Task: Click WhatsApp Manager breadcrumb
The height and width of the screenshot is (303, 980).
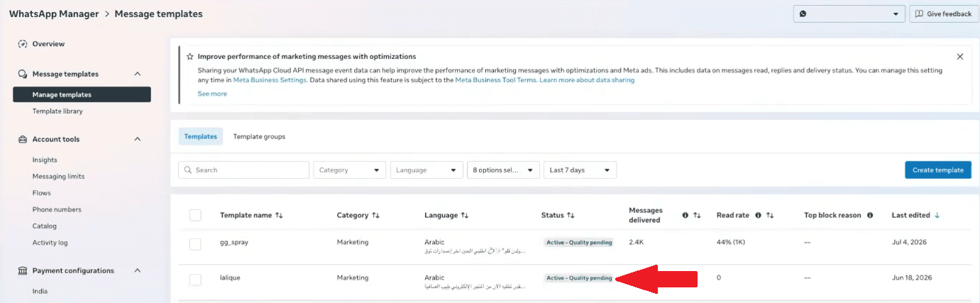Action: point(54,14)
